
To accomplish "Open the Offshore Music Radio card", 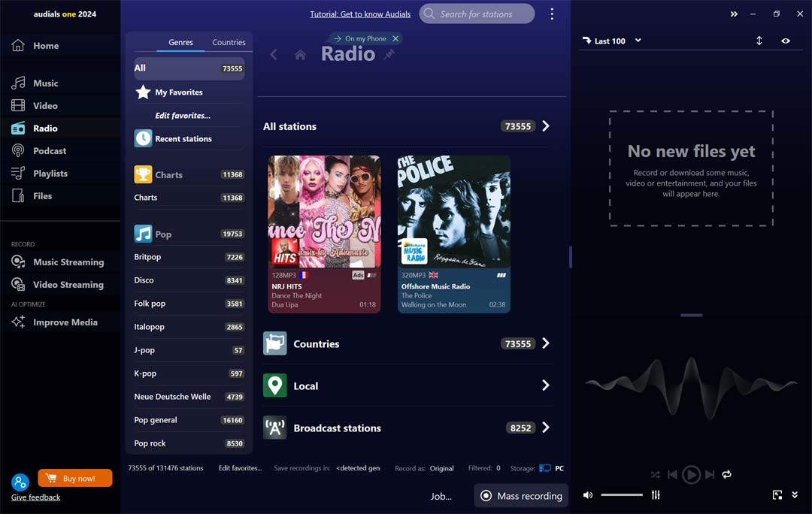I will (453, 234).
